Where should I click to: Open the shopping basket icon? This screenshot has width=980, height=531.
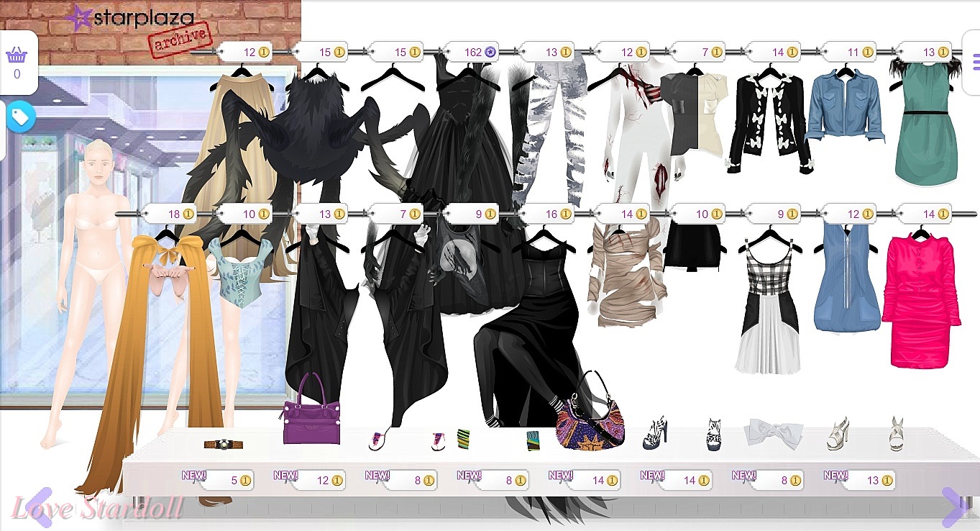tap(17, 55)
